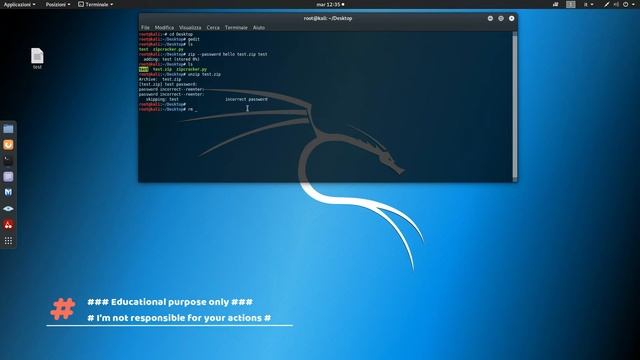Minimize the terminal window

(490, 18)
